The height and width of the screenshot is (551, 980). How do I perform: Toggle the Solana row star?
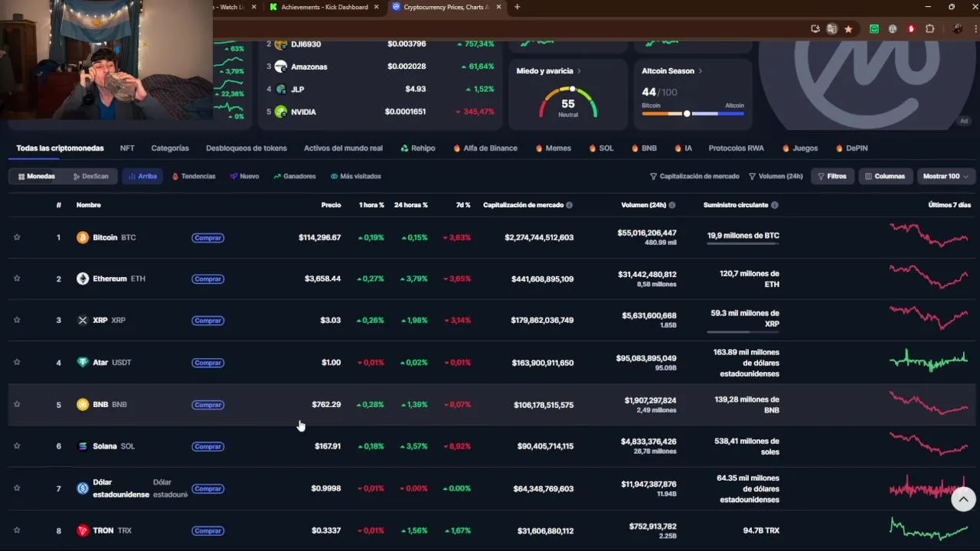coord(17,446)
